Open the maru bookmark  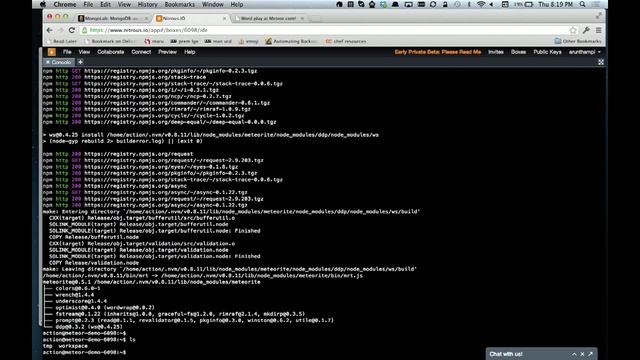point(154,41)
